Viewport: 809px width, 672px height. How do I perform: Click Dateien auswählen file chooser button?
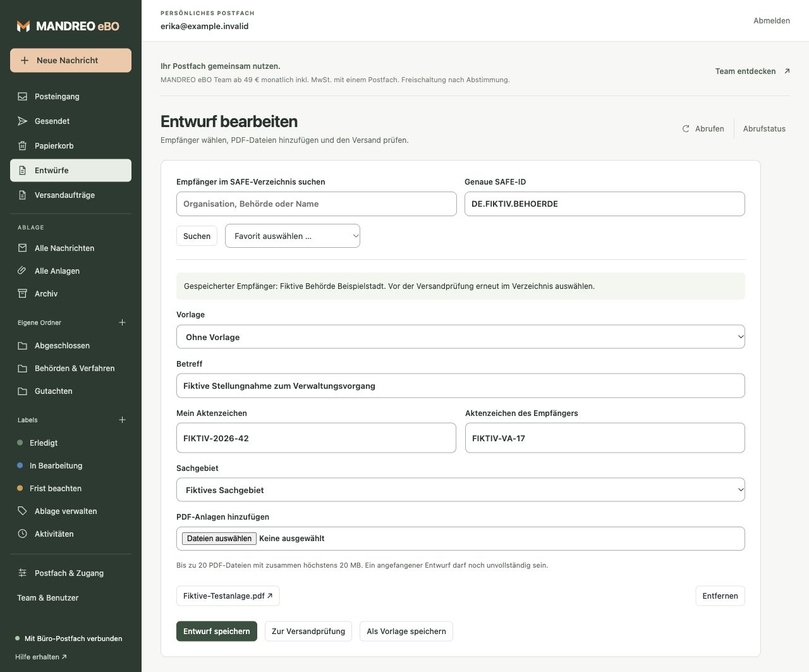pos(219,539)
